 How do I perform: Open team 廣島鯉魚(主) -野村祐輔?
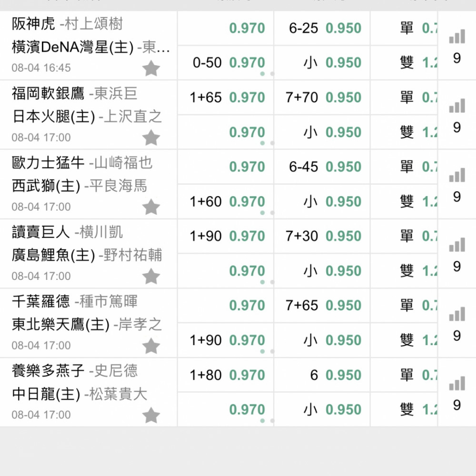click(87, 255)
